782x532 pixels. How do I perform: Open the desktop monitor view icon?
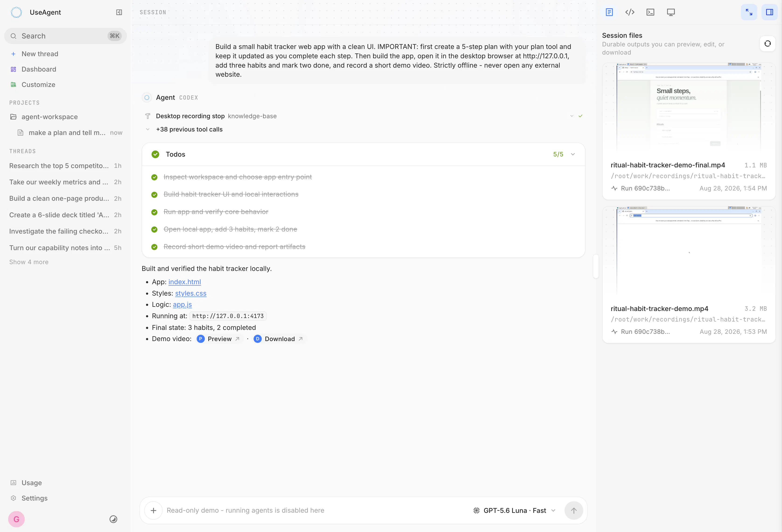pyautogui.click(x=671, y=12)
